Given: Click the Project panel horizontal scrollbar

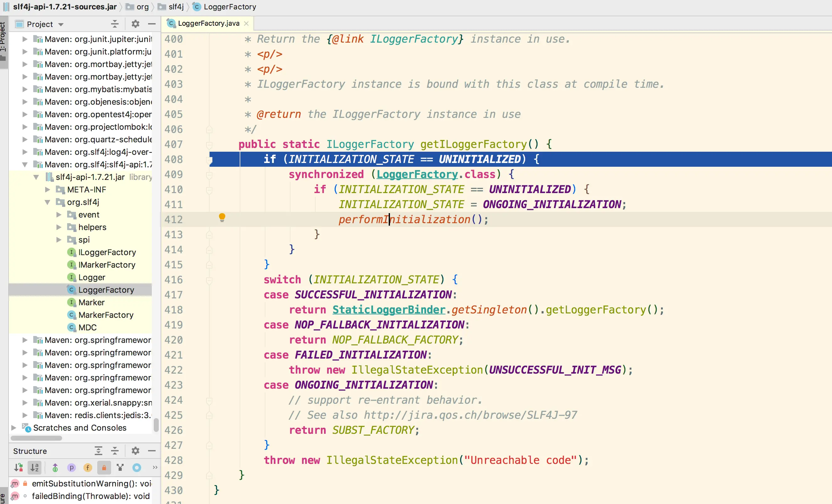Looking at the screenshot, I should (36, 438).
